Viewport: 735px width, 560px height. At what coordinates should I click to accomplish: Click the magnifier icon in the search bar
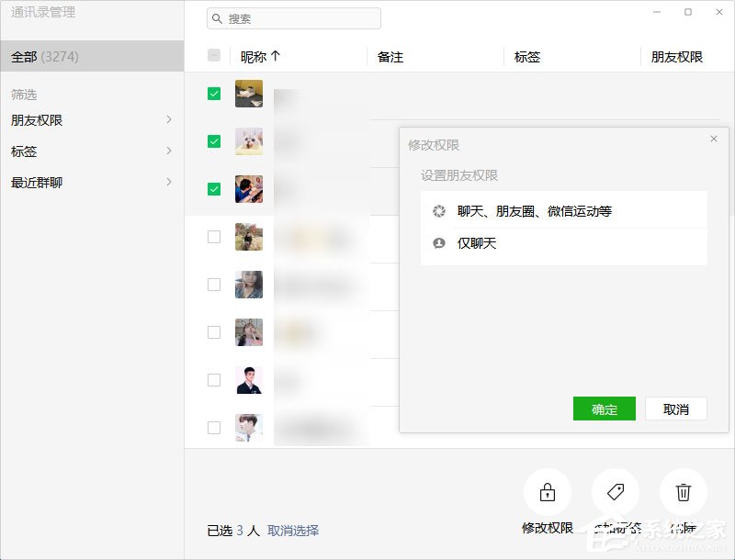pos(217,17)
